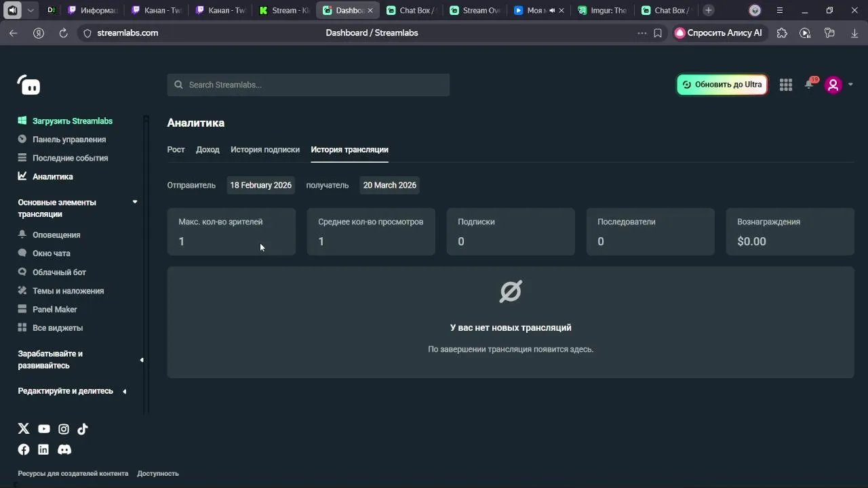This screenshot has width=868, height=488.
Task: Click the user profile avatar
Action: tap(833, 85)
